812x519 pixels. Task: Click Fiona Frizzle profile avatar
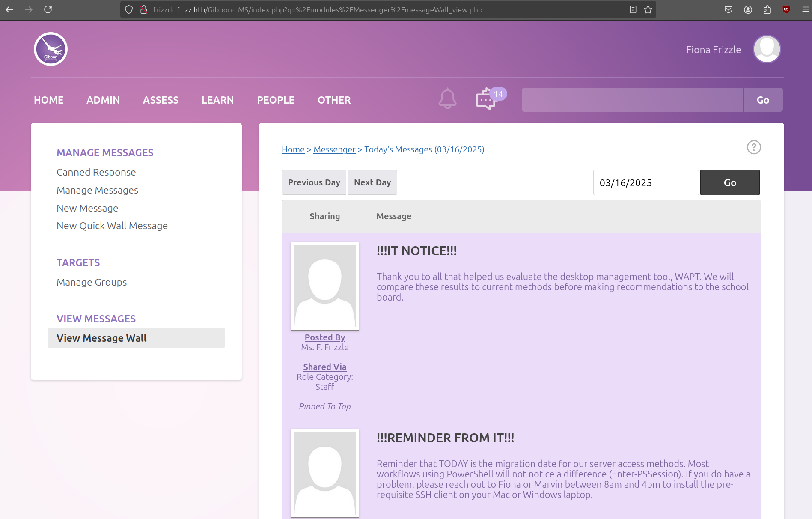coord(767,49)
